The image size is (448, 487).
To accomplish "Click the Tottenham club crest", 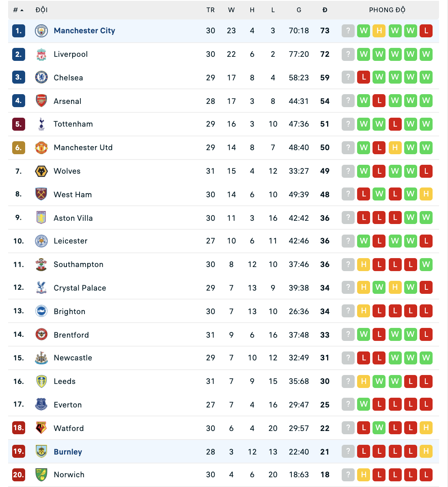I will (41, 124).
